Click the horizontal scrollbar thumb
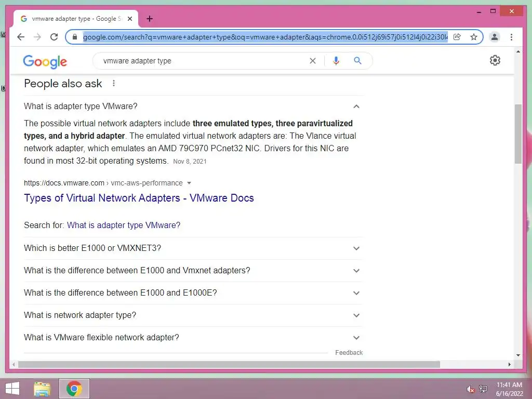This screenshot has height=399, width=532. click(229, 364)
